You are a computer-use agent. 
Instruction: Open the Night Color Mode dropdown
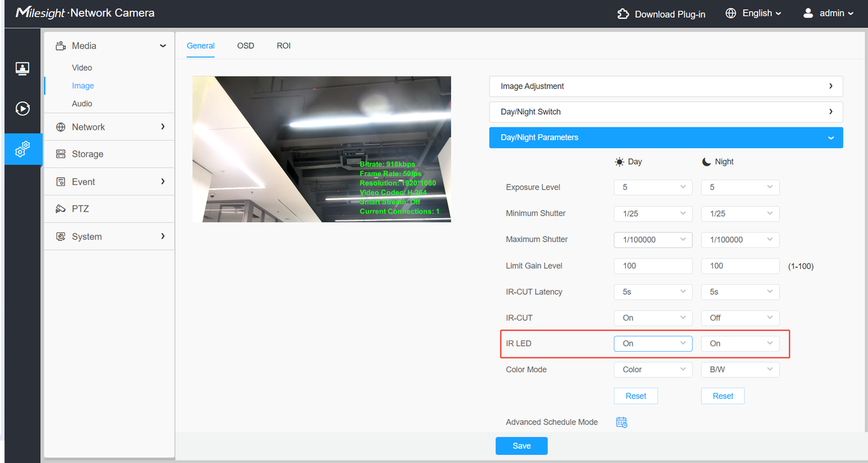[x=740, y=369]
